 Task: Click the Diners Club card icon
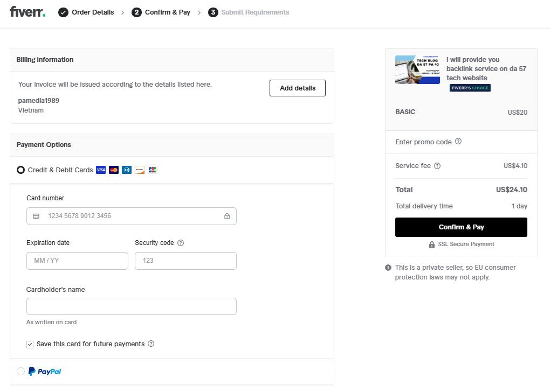point(127,170)
